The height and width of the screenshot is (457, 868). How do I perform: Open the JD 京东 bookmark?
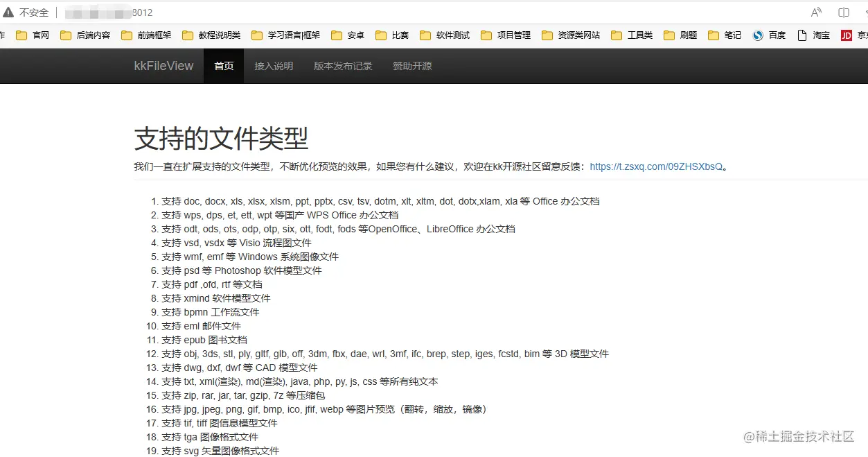click(854, 35)
